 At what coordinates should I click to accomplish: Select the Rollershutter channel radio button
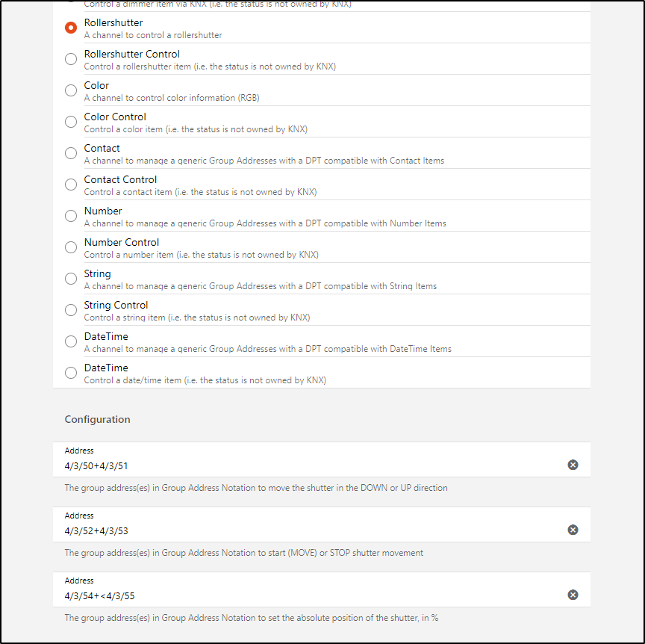click(71, 28)
